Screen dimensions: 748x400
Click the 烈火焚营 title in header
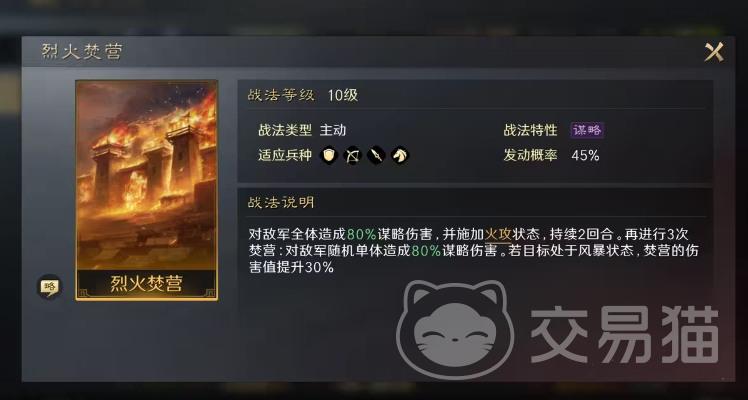(x=82, y=51)
